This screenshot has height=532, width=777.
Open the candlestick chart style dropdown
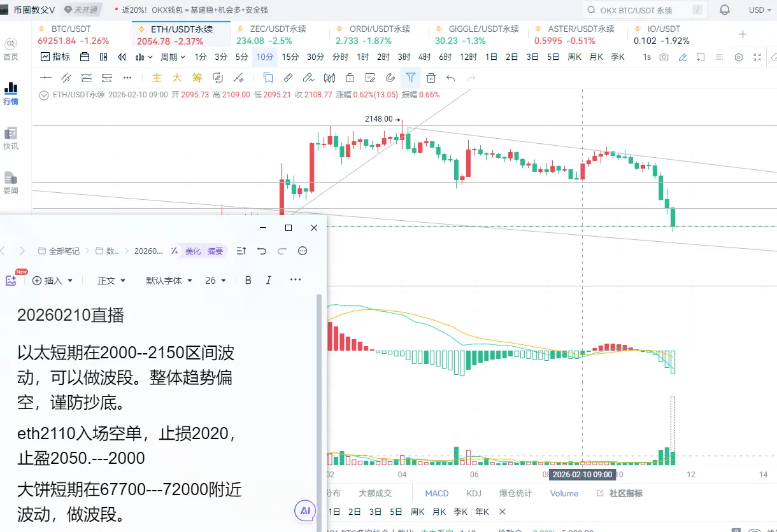(x=144, y=57)
